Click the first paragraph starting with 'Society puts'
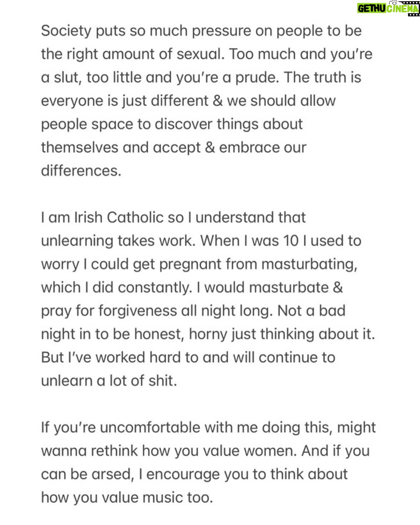Image resolution: width=420 pixels, height=525 pixels. [207, 101]
